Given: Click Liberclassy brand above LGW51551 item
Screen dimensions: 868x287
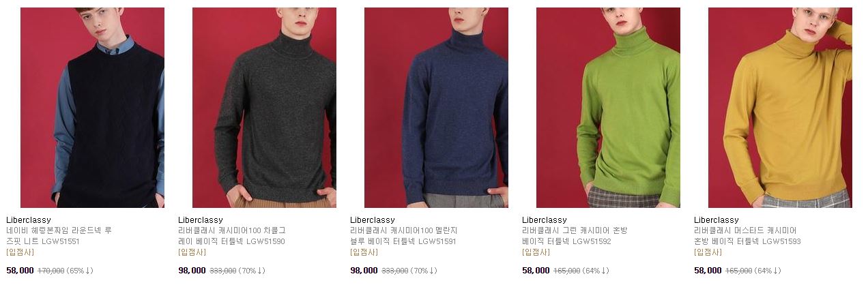Looking at the screenshot, I should click(29, 220).
